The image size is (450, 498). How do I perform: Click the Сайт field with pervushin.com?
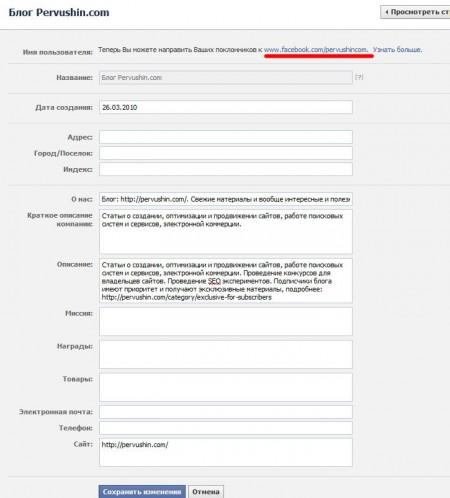(226, 452)
